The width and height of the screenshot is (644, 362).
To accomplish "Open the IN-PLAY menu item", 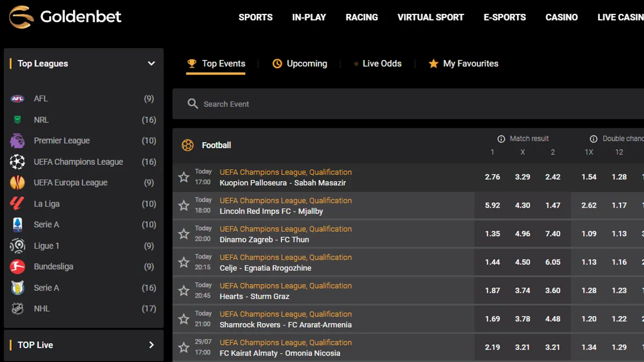I will point(309,17).
